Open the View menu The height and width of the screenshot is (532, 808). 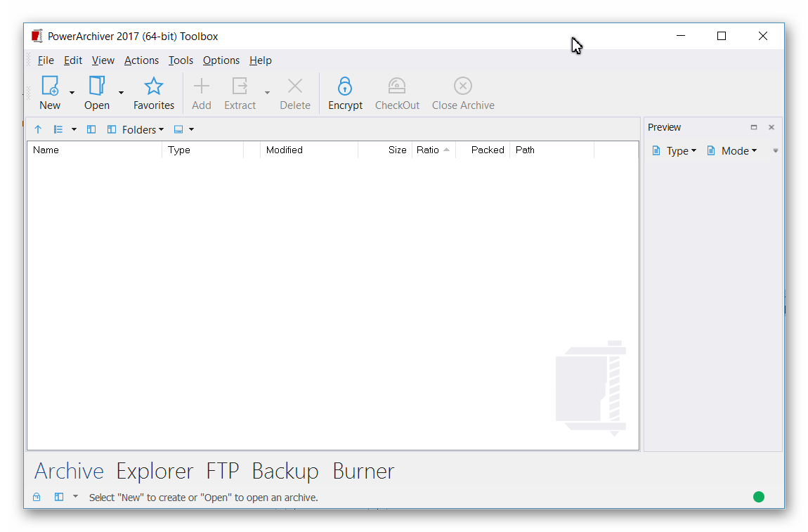103,60
